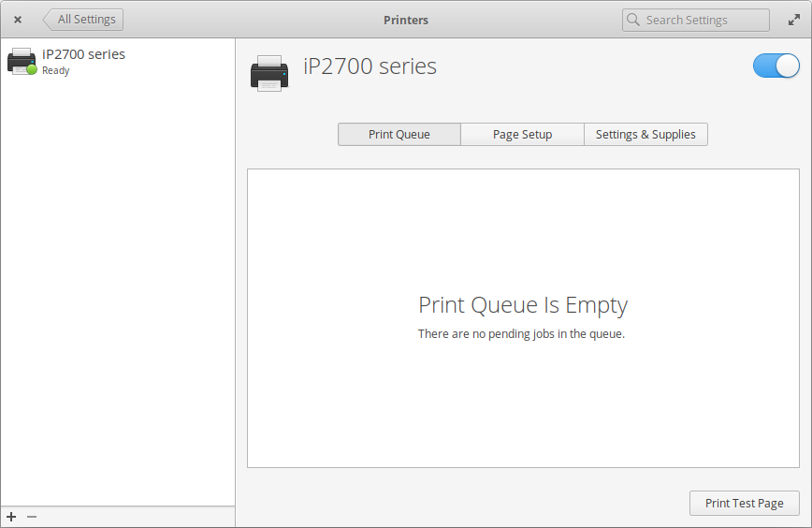Click the 'no pending jobs' description text
The height and width of the screenshot is (528, 812).
(x=521, y=333)
